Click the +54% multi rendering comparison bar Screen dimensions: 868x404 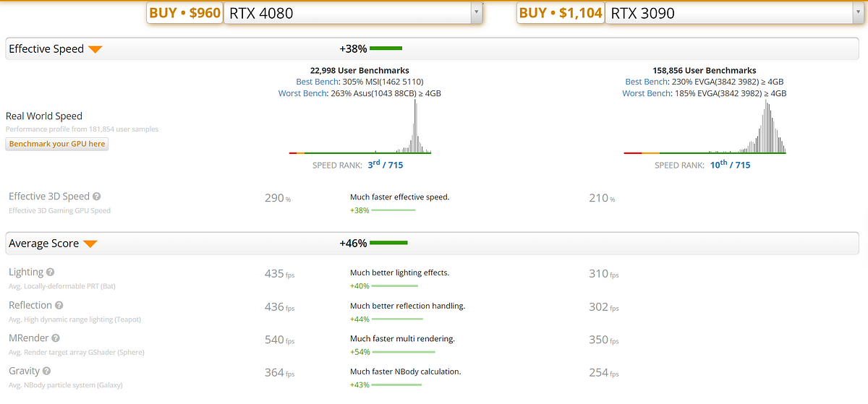[x=404, y=352]
